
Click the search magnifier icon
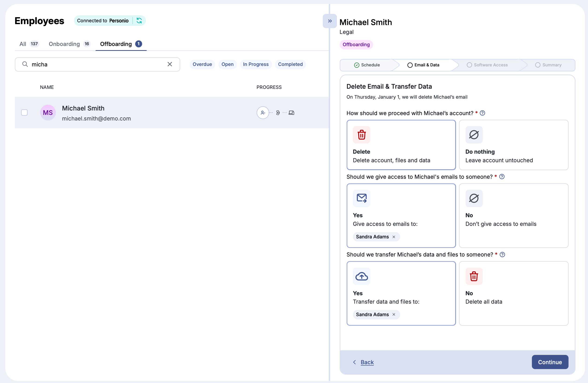coord(25,64)
